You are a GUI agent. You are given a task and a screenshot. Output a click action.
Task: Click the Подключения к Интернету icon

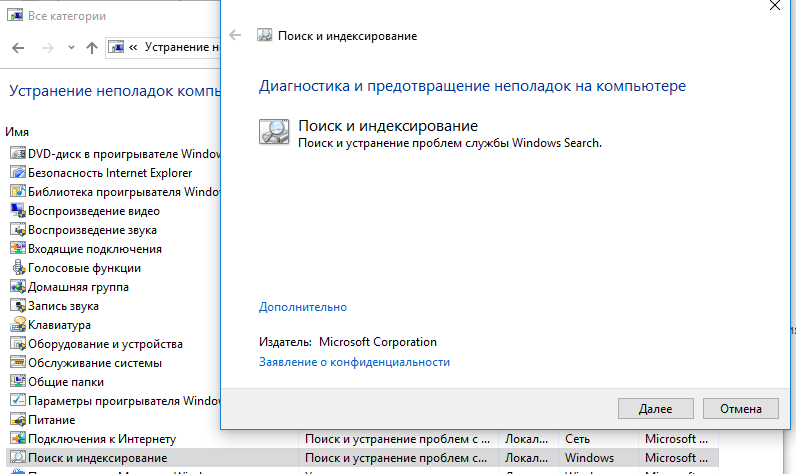tap(18, 438)
